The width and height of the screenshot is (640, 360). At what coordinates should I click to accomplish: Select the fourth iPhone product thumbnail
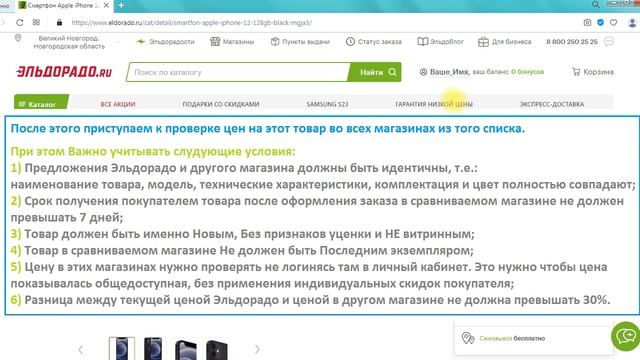click(x=217, y=349)
